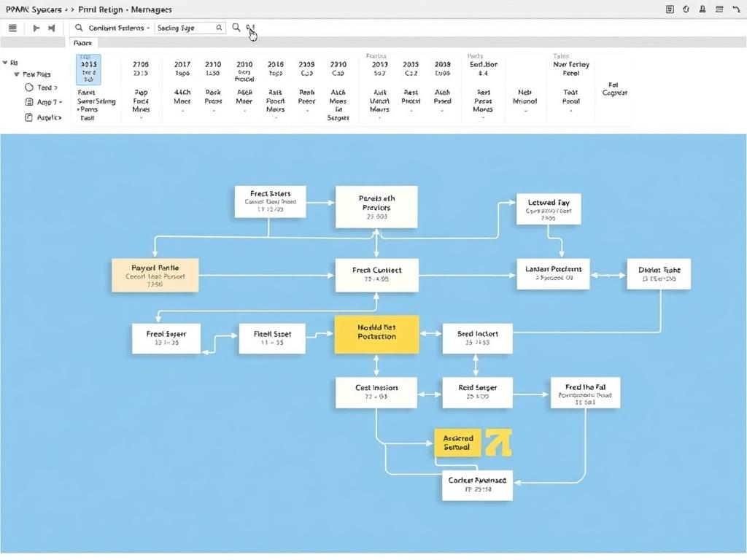Open the hamburger menu icon in toolbar
This screenshot has height=560, width=747.
[13, 28]
